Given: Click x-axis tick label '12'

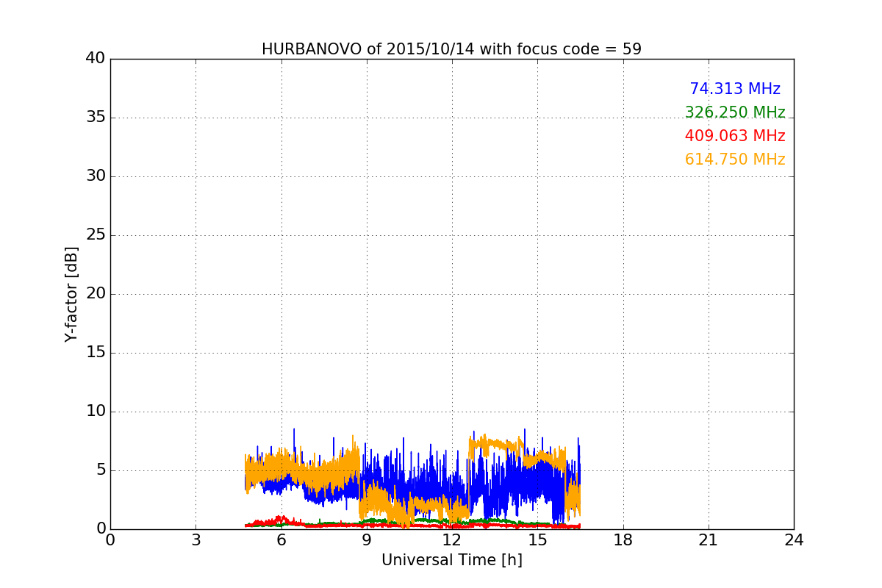Looking at the screenshot, I should (452, 540).
